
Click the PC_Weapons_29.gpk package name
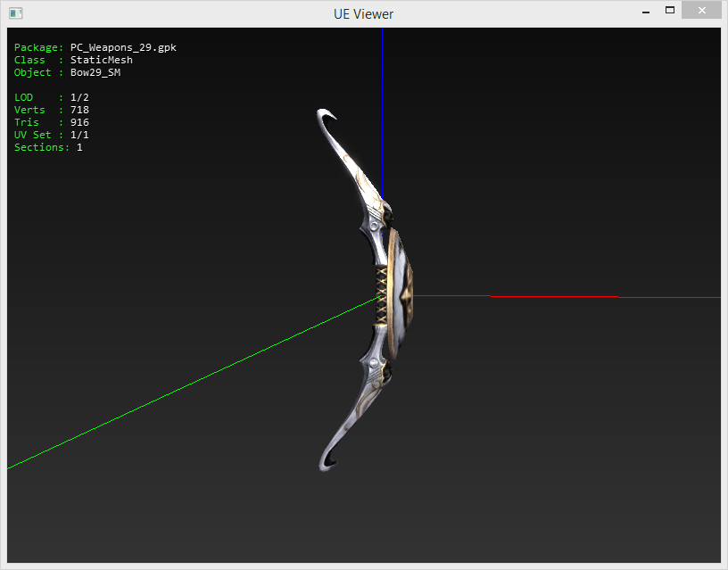[x=129, y=47]
